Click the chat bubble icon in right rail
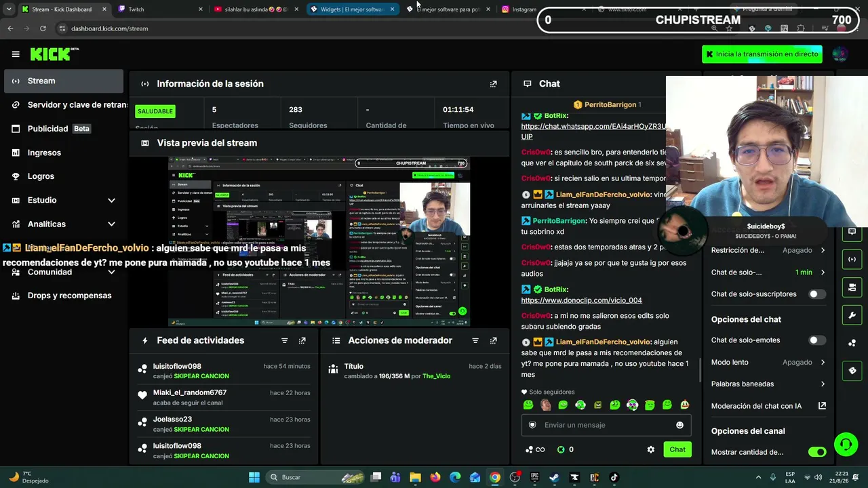 (852, 232)
